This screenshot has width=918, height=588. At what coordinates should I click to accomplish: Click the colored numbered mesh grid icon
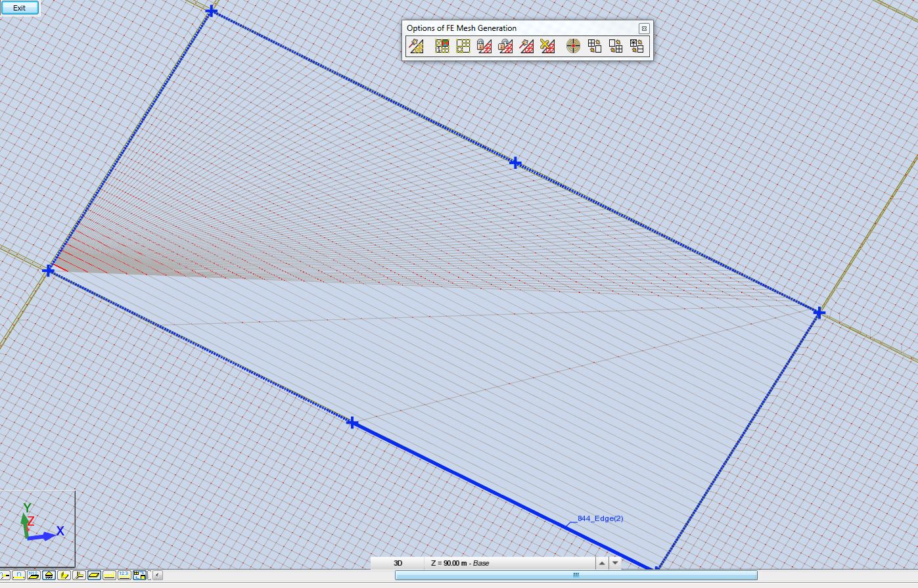pos(442,46)
